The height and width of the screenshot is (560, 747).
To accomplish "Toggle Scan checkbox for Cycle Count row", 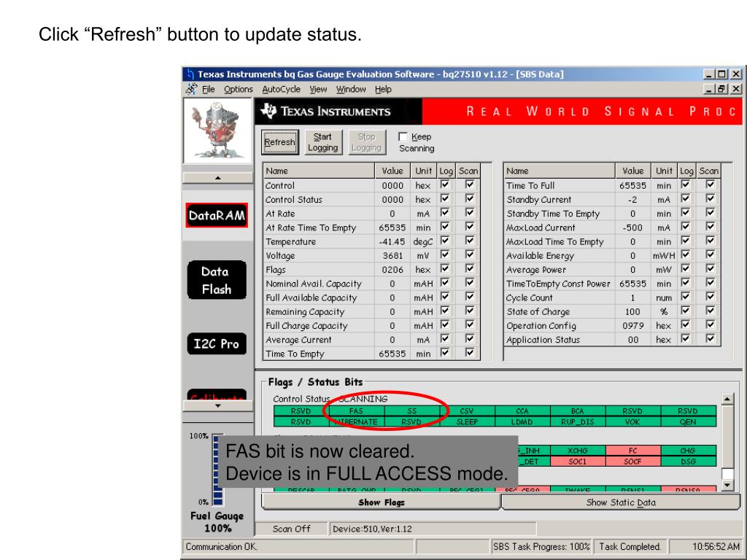I will click(x=711, y=297).
